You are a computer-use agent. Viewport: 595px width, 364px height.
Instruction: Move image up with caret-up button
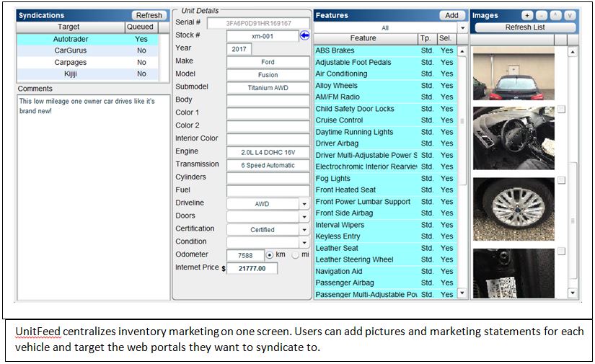[x=555, y=15]
